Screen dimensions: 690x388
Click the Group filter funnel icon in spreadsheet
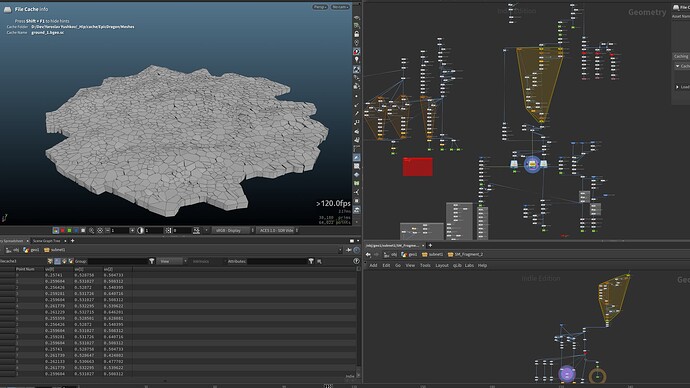152,261
